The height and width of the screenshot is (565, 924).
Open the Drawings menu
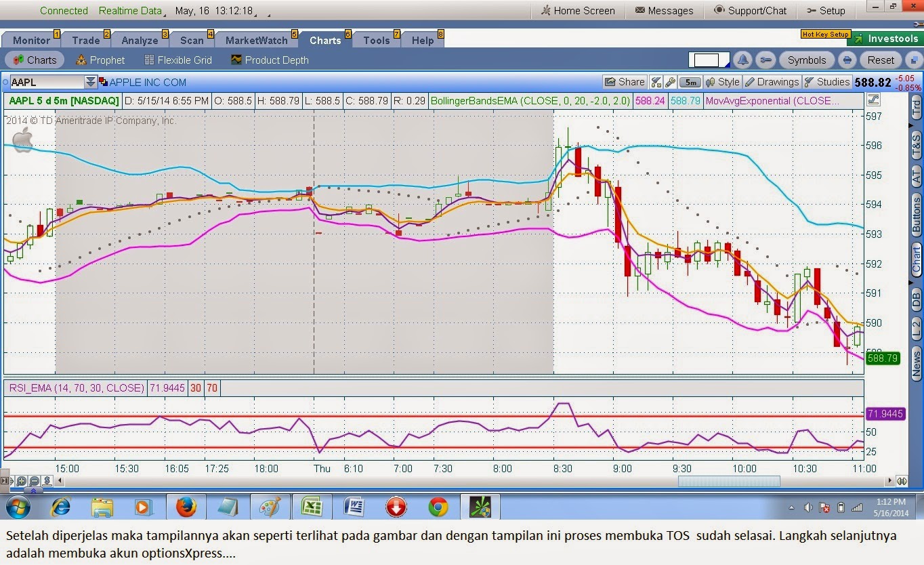(772, 82)
